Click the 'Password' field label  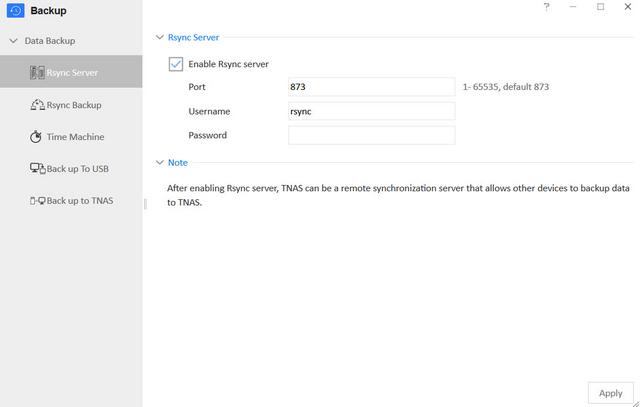[207, 135]
